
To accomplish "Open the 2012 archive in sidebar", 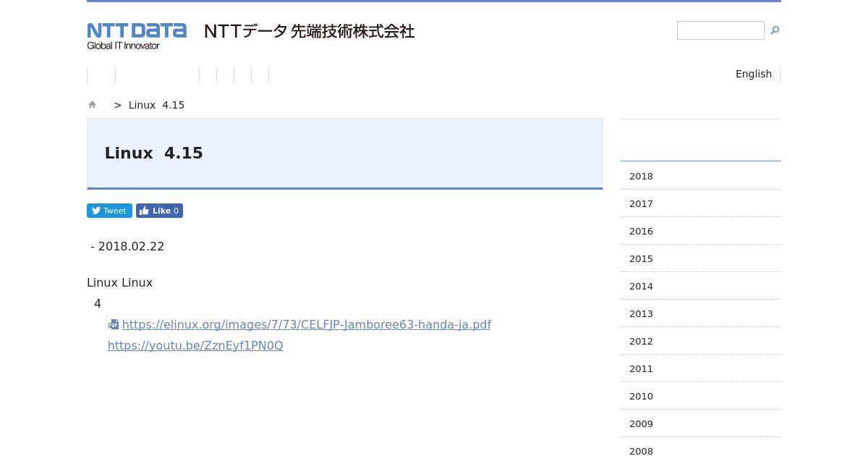I will (700, 341).
